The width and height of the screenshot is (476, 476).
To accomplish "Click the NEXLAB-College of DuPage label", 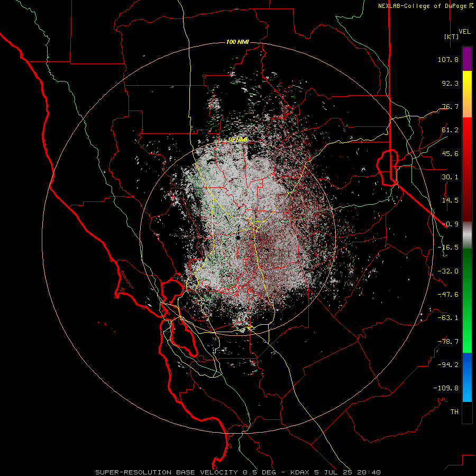I will point(423,6).
